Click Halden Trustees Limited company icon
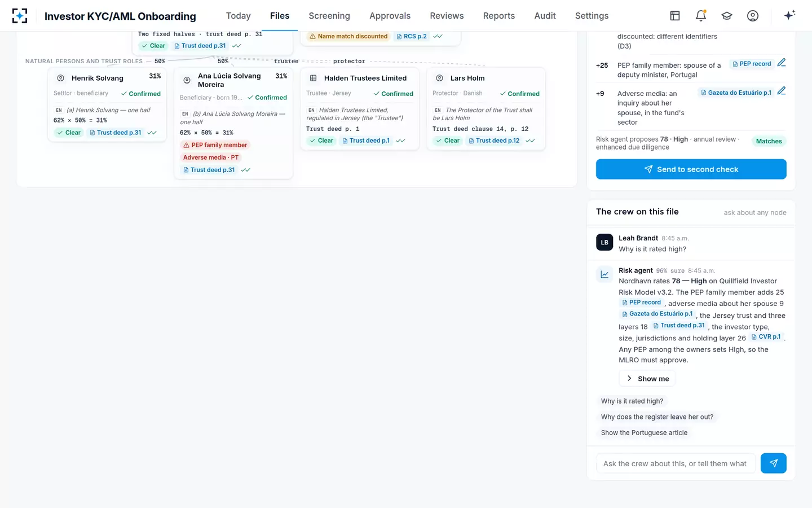 tap(314, 78)
